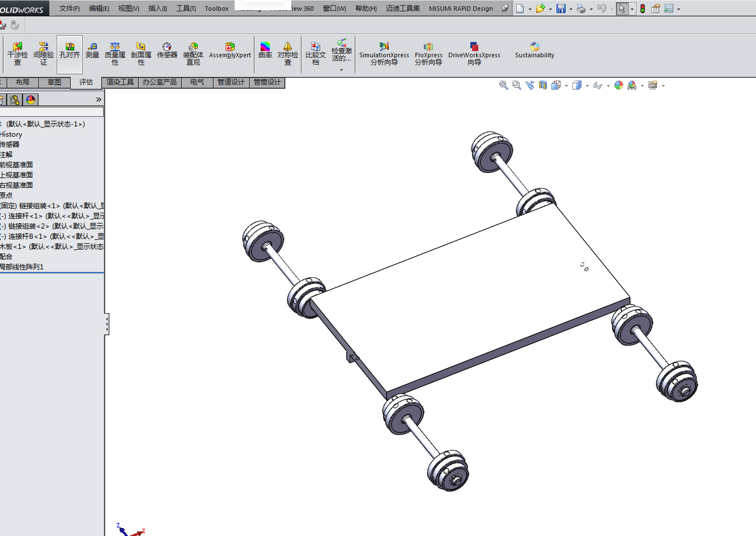Run the 干涉检查 interference check tool
The width and height of the screenshot is (756, 536).
[x=18, y=54]
